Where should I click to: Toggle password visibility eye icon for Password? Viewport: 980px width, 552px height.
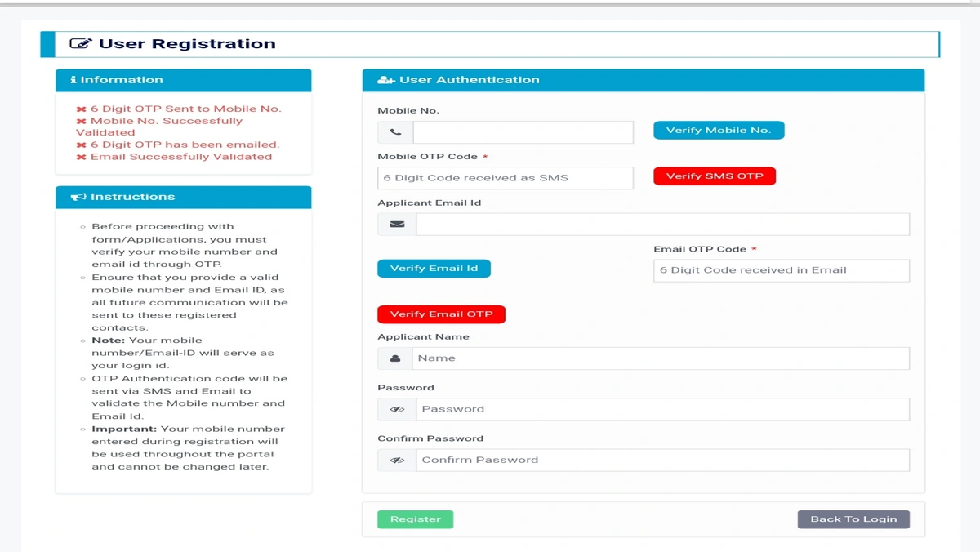pyautogui.click(x=397, y=409)
